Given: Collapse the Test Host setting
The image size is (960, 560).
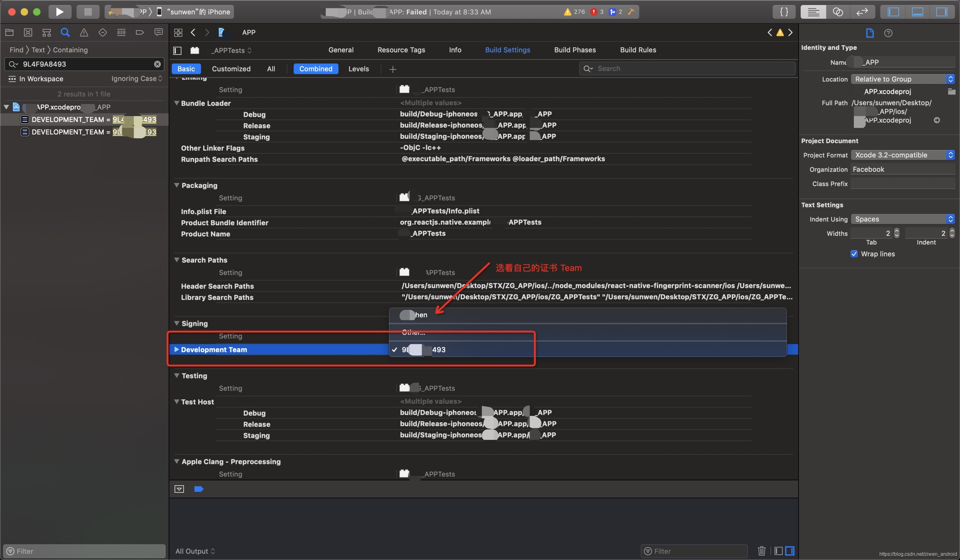Looking at the screenshot, I should (176, 402).
